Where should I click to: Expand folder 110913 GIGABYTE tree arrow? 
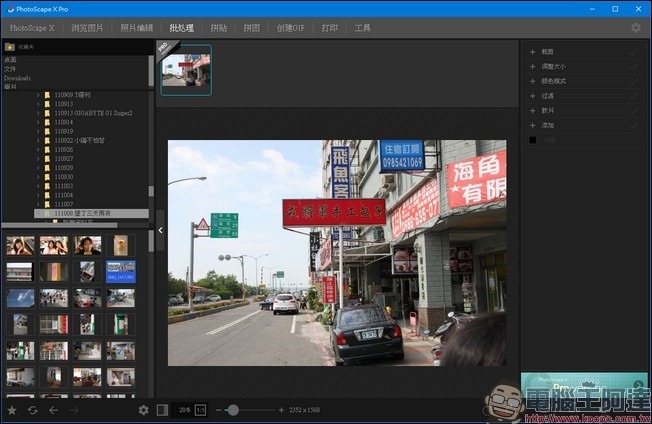38,113
